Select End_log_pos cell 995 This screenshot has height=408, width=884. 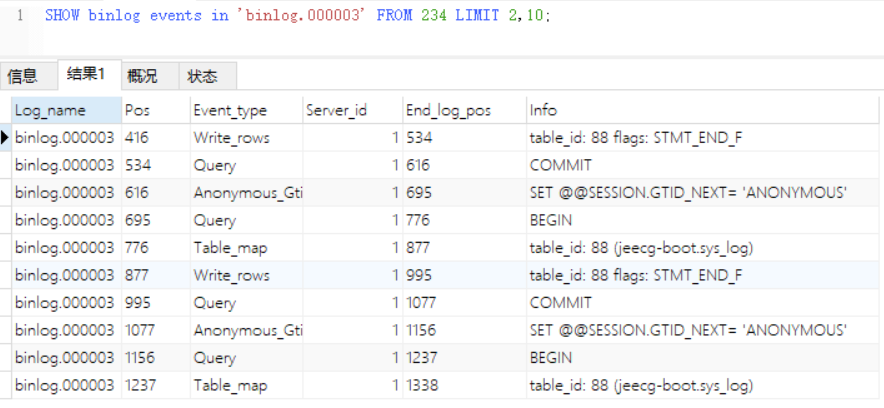click(x=465, y=275)
